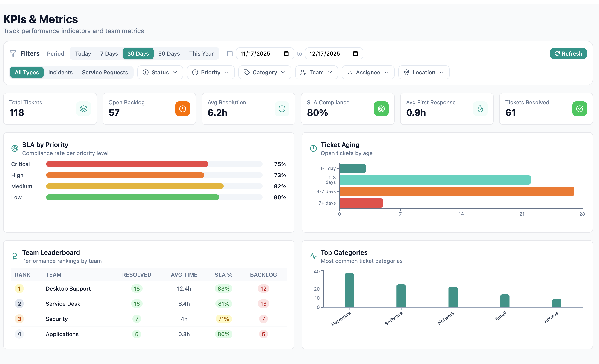The image size is (599, 364).
Task: Click the green SLA Compliance target icon
Action: coord(381,109)
